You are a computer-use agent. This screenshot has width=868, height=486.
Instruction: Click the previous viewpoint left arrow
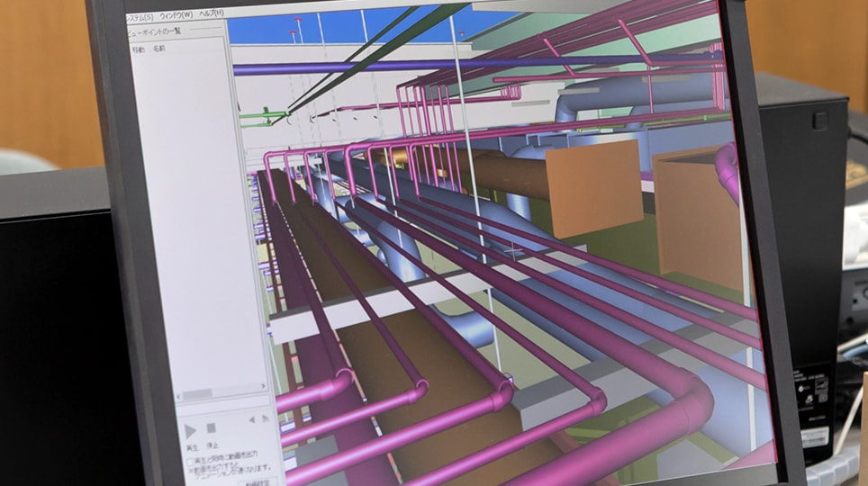[251, 419]
